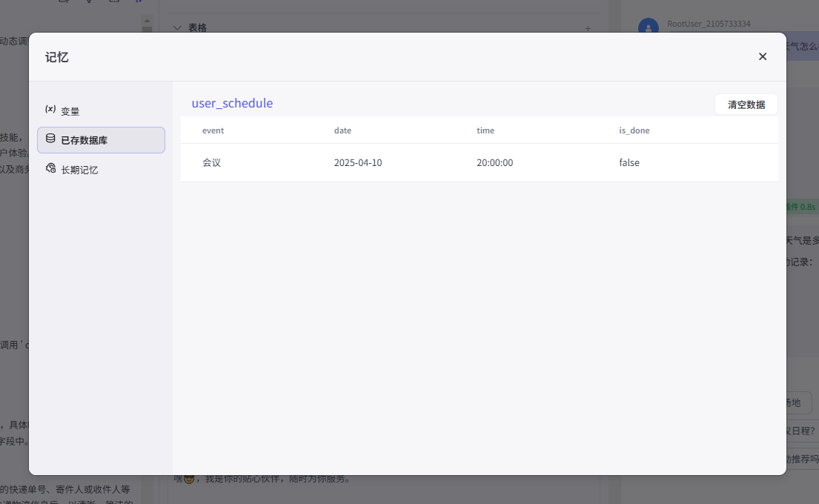
Task: Click the variable (x) icon in sidebar
Action: tap(50, 110)
